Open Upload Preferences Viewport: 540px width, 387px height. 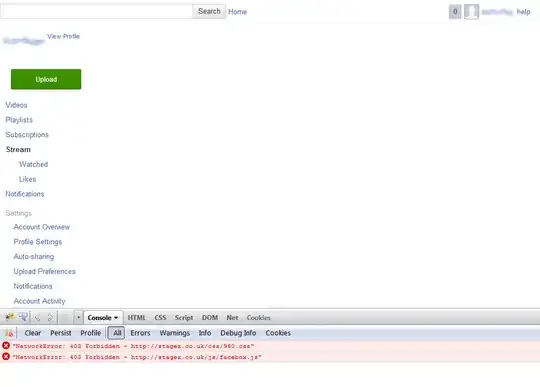pyautogui.click(x=44, y=271)
